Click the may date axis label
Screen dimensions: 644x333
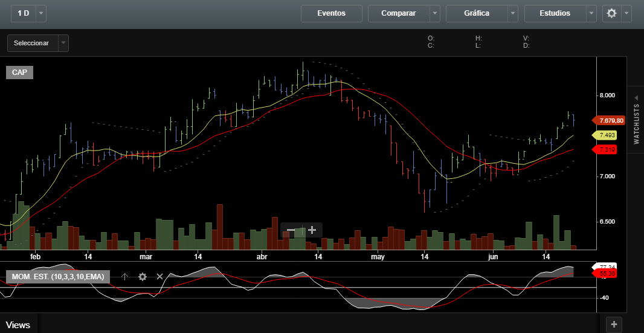click(x=378, y=257)
